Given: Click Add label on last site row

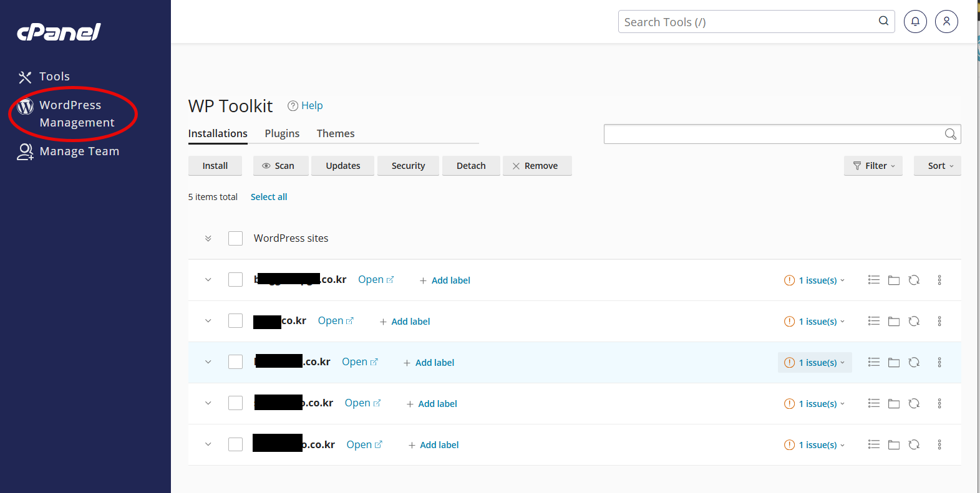Looking at the screenshot, I should 434,445.
